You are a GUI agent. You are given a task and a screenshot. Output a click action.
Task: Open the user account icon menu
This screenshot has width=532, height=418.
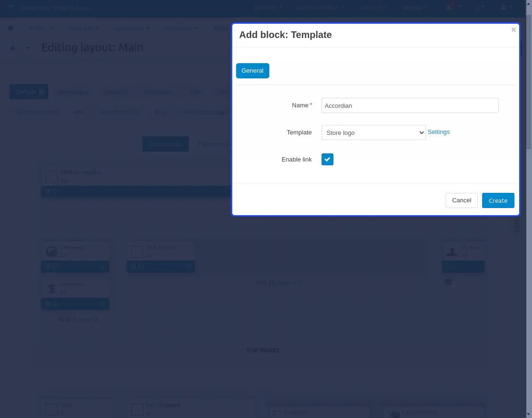506,8
